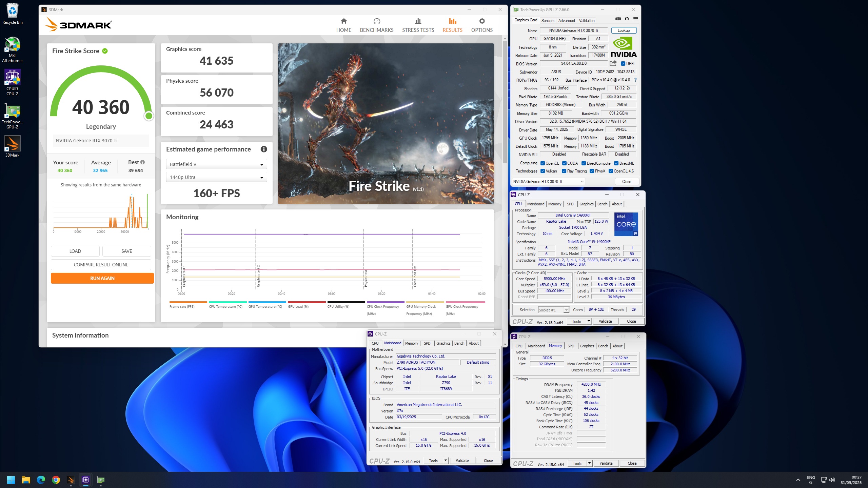The width and height of the screenshot is (868, 488).
Task: Click the LOAD result button
Action: pyautogui.click(x=75, y=251)
